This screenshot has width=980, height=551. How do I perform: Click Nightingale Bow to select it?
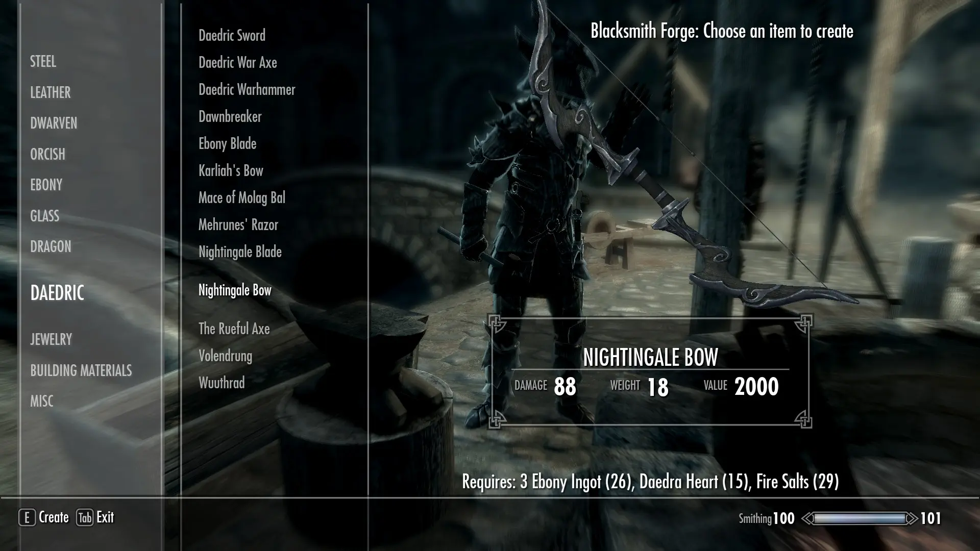pyautogui.click(x=234, y=290)
